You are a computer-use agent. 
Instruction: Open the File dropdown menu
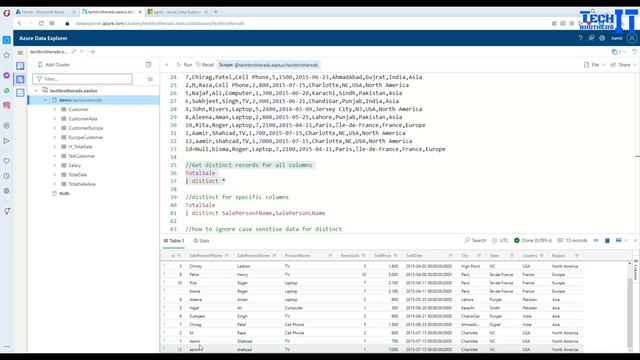click(594, 65)
